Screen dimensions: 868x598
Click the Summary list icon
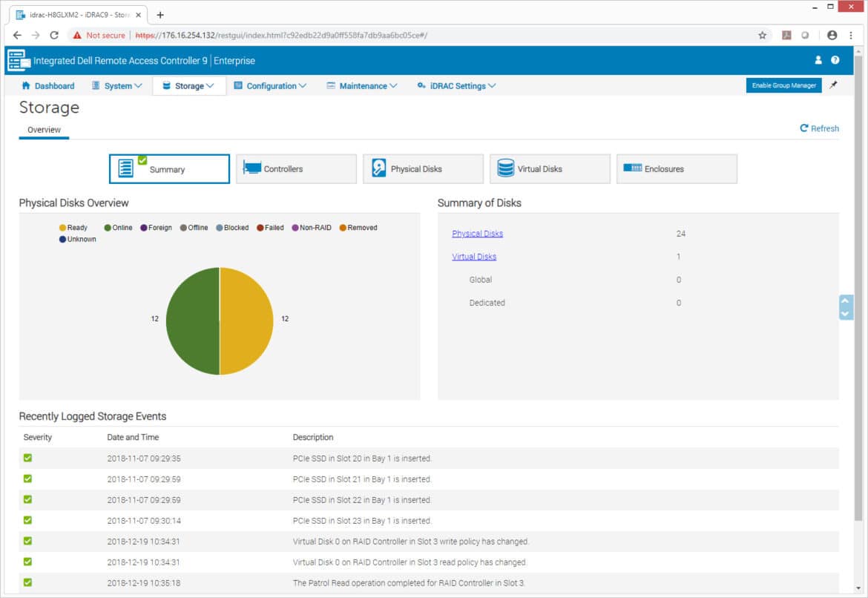point(126,168)
